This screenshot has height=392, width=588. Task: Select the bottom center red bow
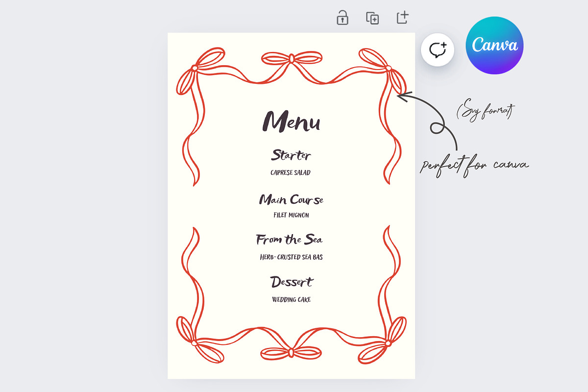291,352
